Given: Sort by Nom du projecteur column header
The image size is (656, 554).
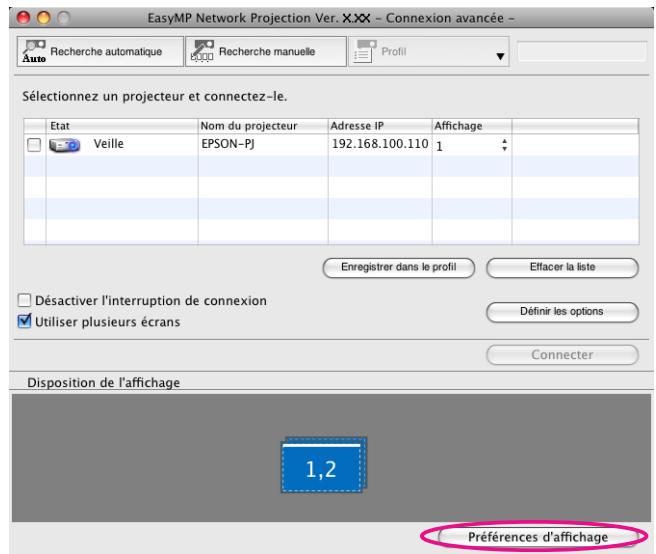Looking at the screenshot, I should (x=263, y=126).
